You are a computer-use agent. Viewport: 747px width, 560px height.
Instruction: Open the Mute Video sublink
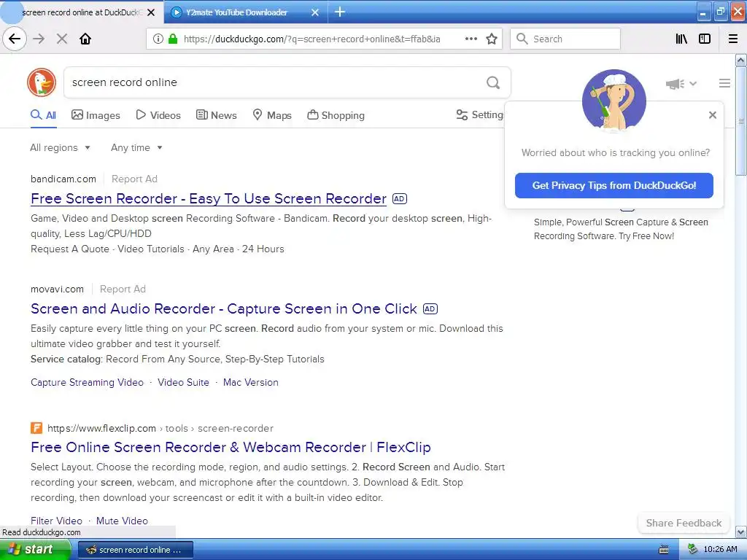tap(122, 521)
